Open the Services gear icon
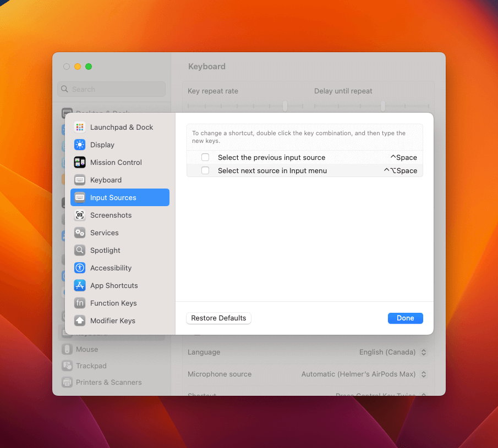498x448 pixels. [x=80, y=233]
